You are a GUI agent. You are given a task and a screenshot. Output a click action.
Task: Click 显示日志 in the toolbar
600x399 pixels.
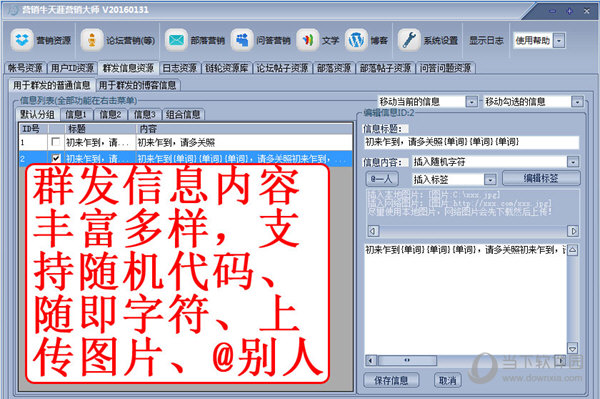click(x=486, y=40)
